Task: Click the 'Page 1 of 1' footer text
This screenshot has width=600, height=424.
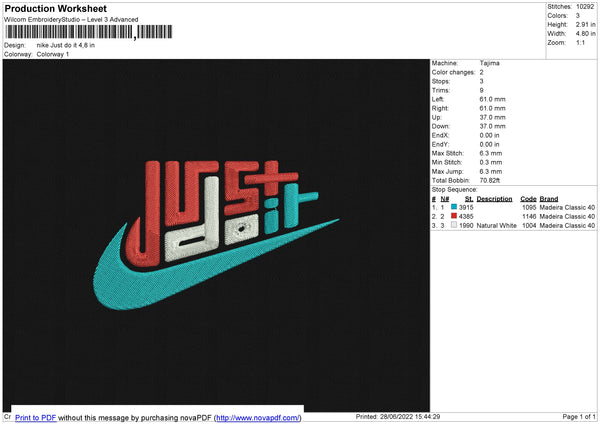Action: (x=579, y=417)
